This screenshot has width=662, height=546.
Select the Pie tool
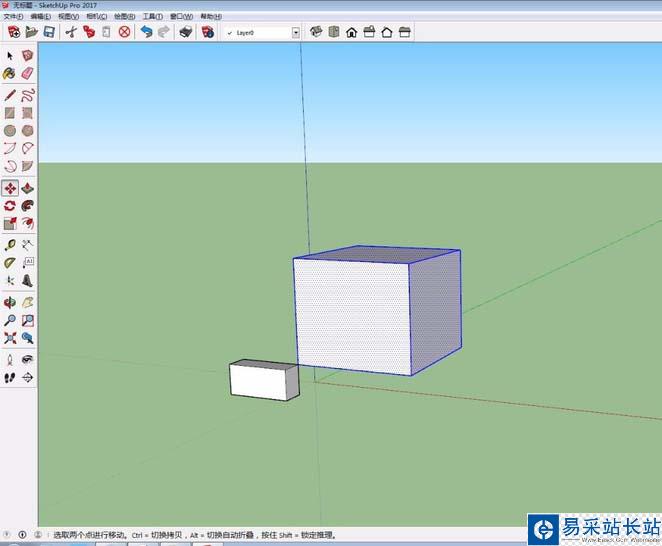(27, 166)
